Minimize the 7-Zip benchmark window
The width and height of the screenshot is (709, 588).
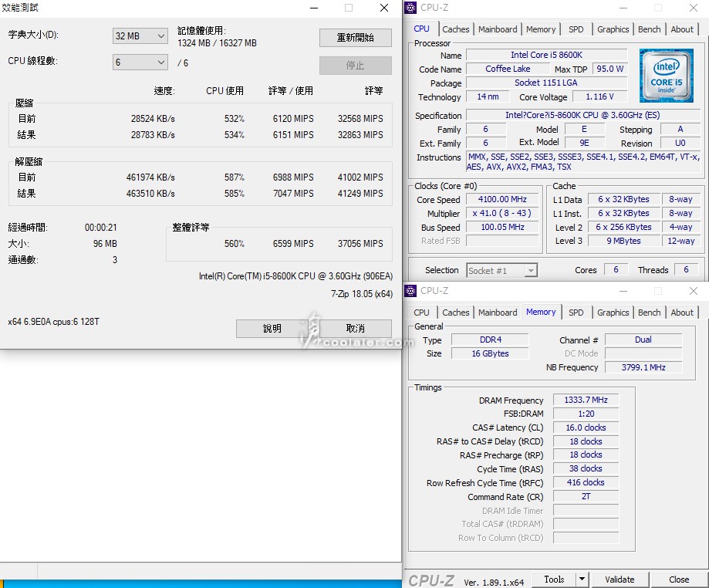(314, 8)
